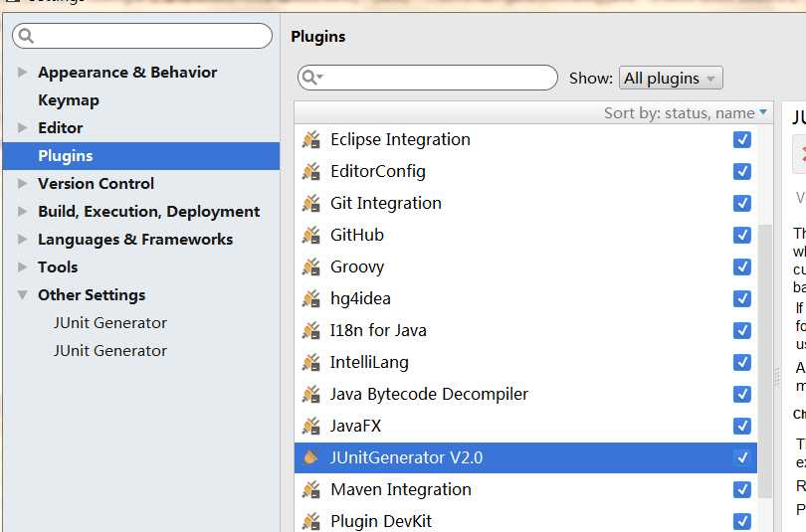Uncheck the GitHub plugin checkbox
Screen dimensions: 806x532
click(741, 236)
